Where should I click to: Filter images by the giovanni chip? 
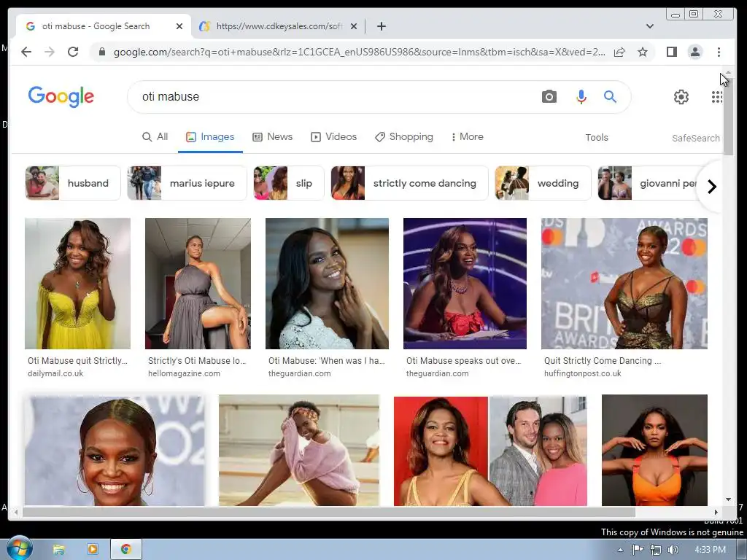point(648,183)
